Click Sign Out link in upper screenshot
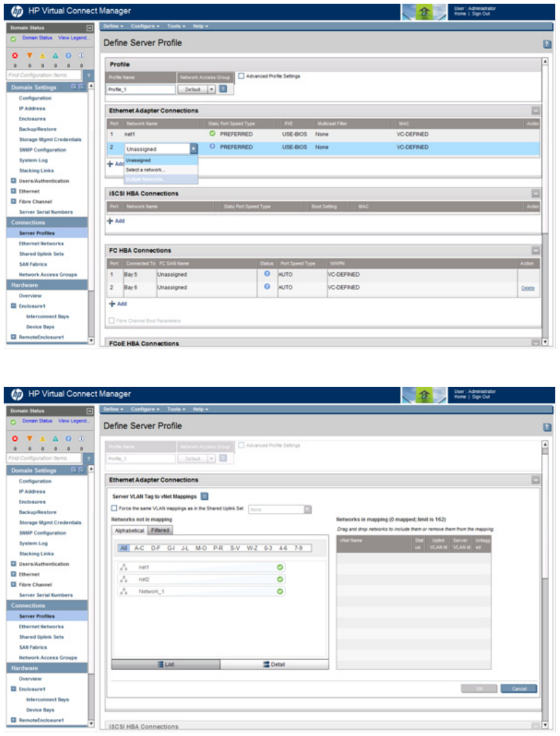Viewport: 560px width, 736px height. tap(481, 14)
